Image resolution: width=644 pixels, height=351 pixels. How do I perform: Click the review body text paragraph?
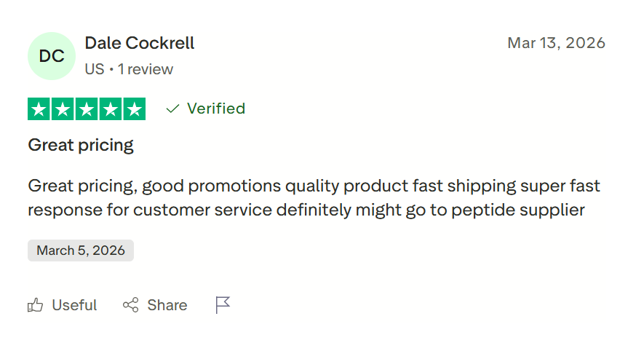click(x=314, y=198)
